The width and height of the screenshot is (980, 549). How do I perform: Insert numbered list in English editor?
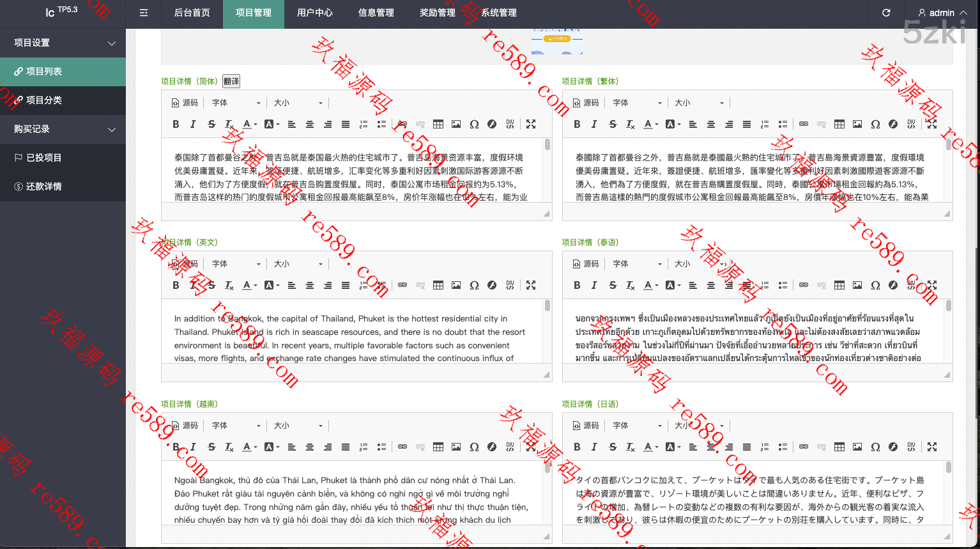click(x=364, y=285)
